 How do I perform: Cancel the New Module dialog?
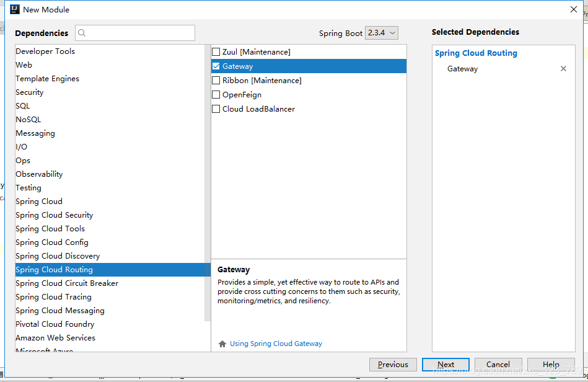tap(498, 365)
